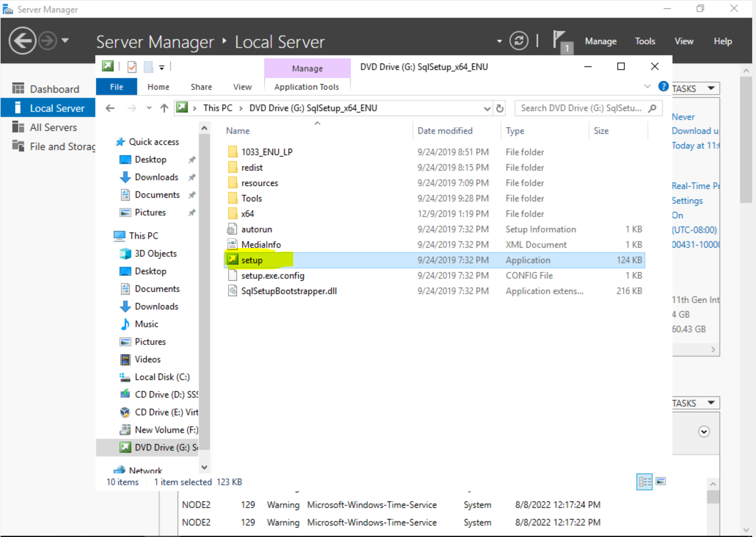Viewport: 756px width, 537px height.
Task: Open notifications flag in Server Manager
Action: (x=563, y=42)
